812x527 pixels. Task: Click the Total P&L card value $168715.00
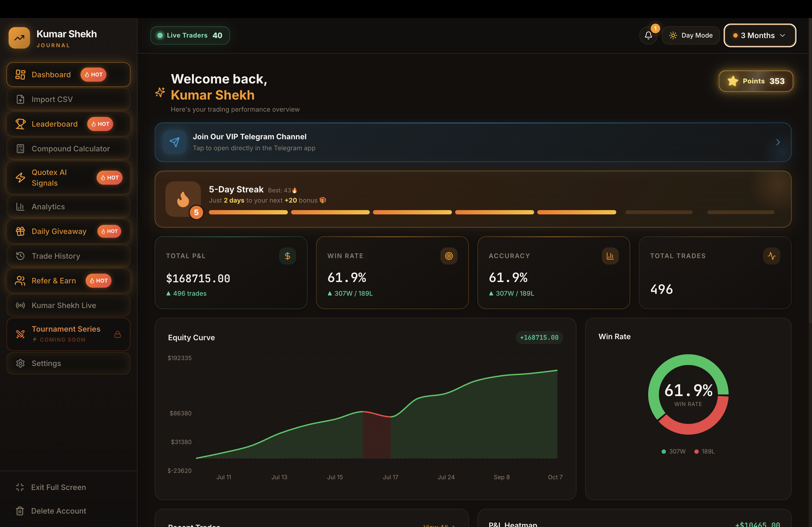[198, 279]
